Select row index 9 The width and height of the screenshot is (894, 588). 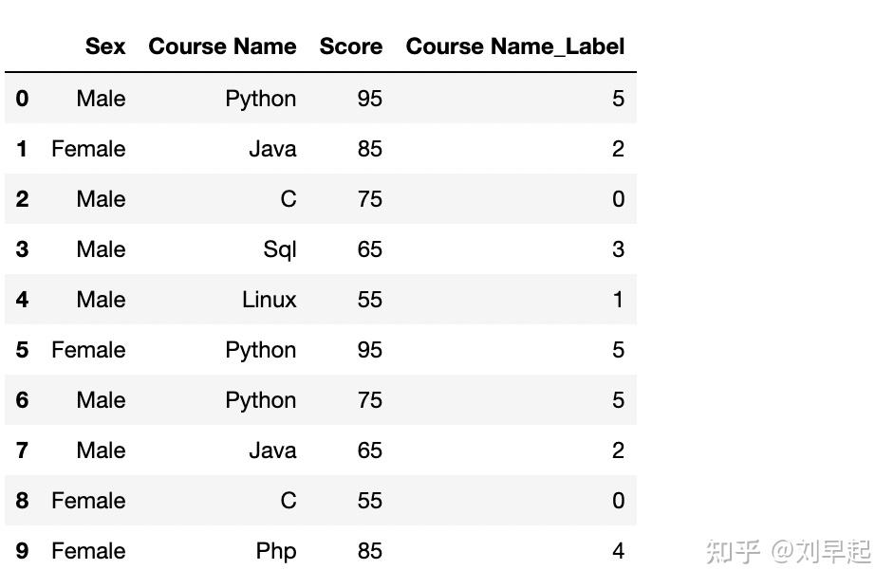[x=22, y=551]
